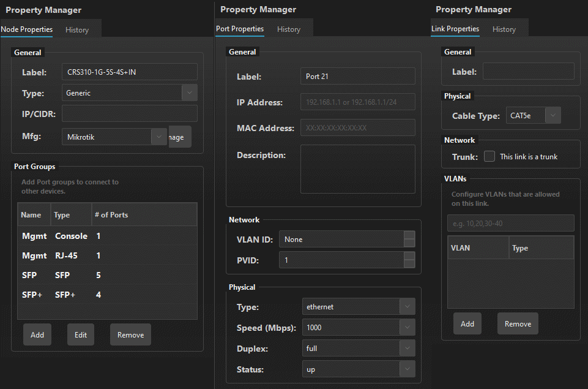Click in the MAC Address input field
This screenshot has height=389, width=588.
[357, 127]
